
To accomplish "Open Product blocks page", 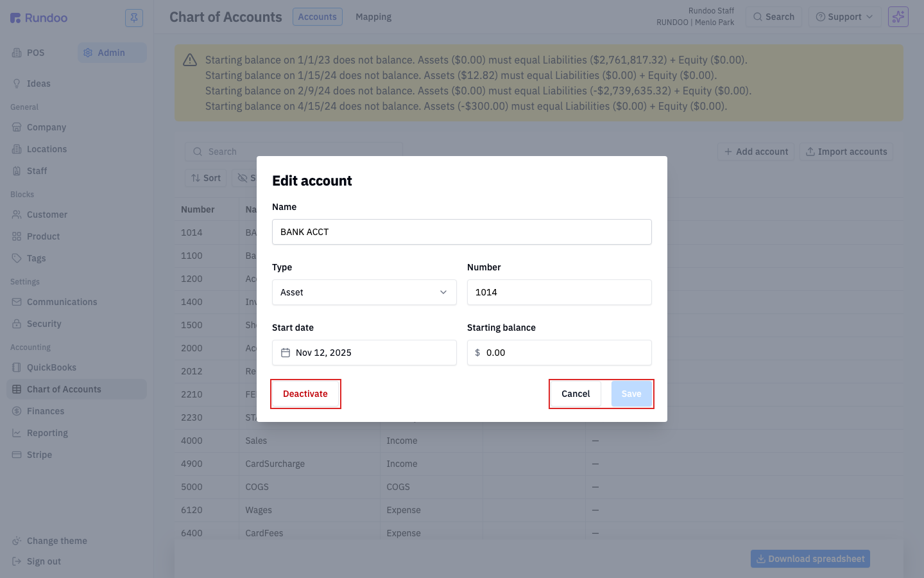I will (x=76, y=236).
